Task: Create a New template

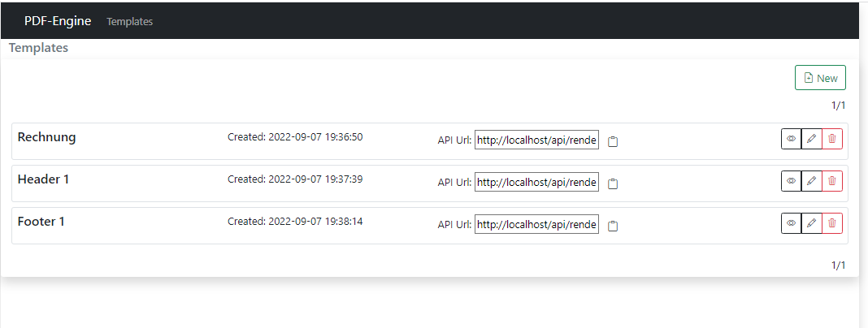Action: point(820,78)
